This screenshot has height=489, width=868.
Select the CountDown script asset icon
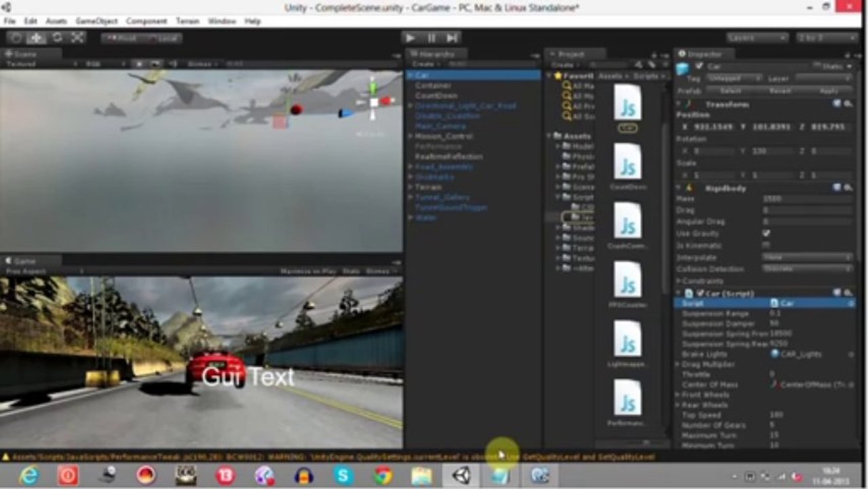click(x=628, y=162)
